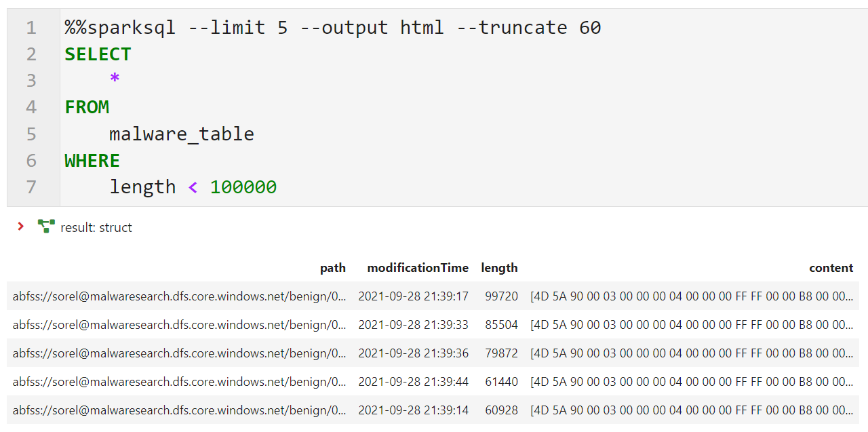This screenshot has height=432, width=868.
Task: Click the modificationTime column header
Action: click(418, 268)
